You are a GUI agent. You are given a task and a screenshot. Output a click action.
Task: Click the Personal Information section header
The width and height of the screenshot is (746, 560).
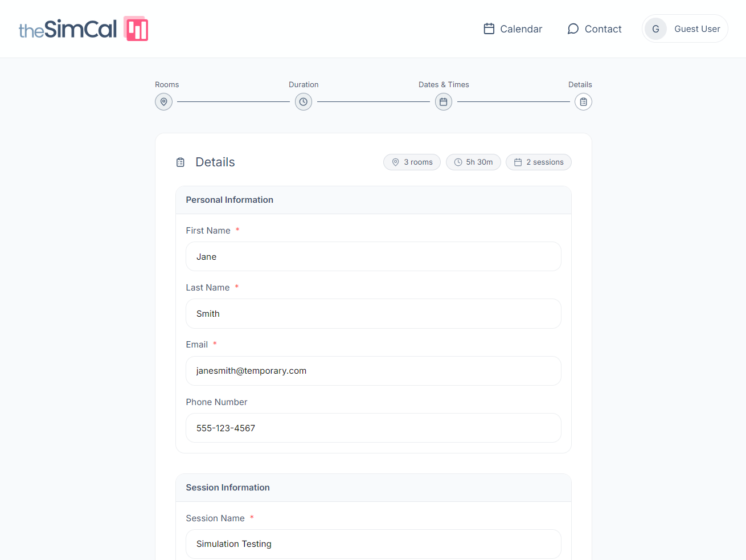[374, 200]
